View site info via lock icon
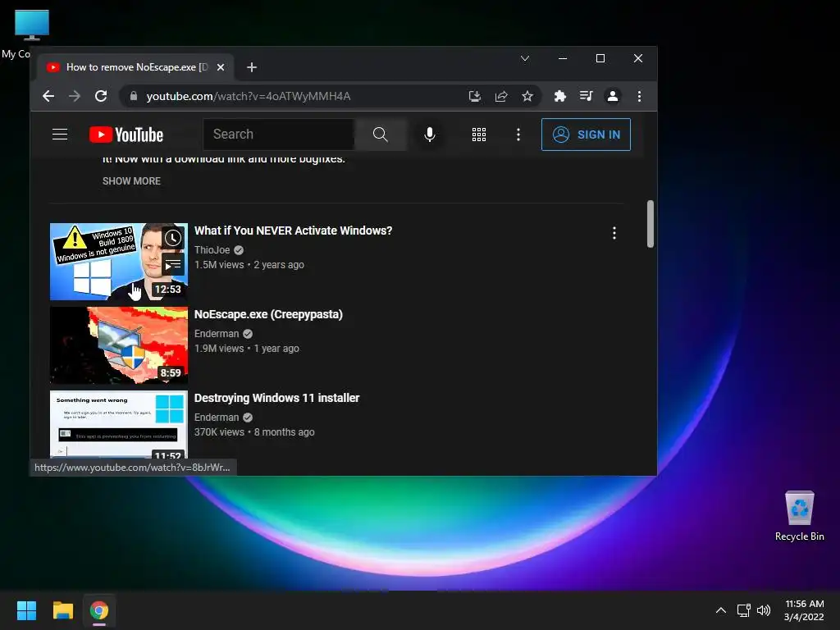This screenshot has width=840, height=630. click(134, 96)
